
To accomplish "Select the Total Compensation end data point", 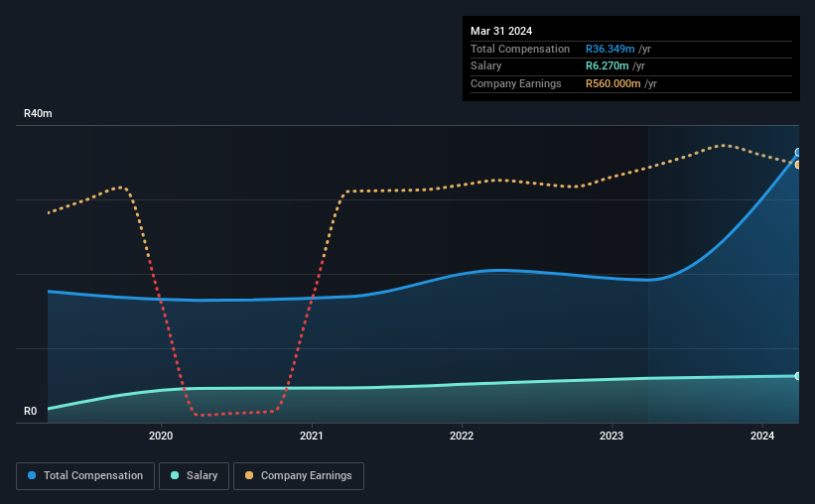I will tap(797, 152).
